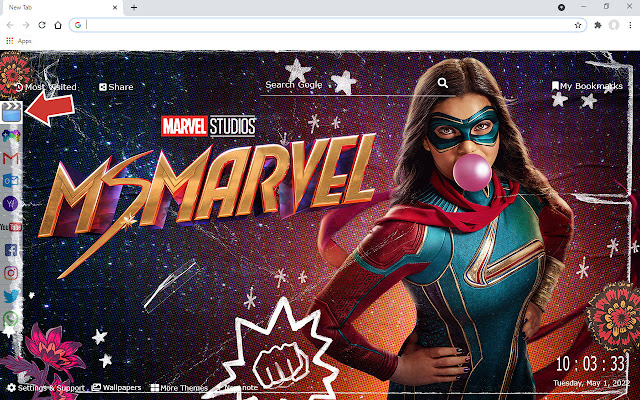Open the Gmail sidebar shortcut

click(11, 158)
